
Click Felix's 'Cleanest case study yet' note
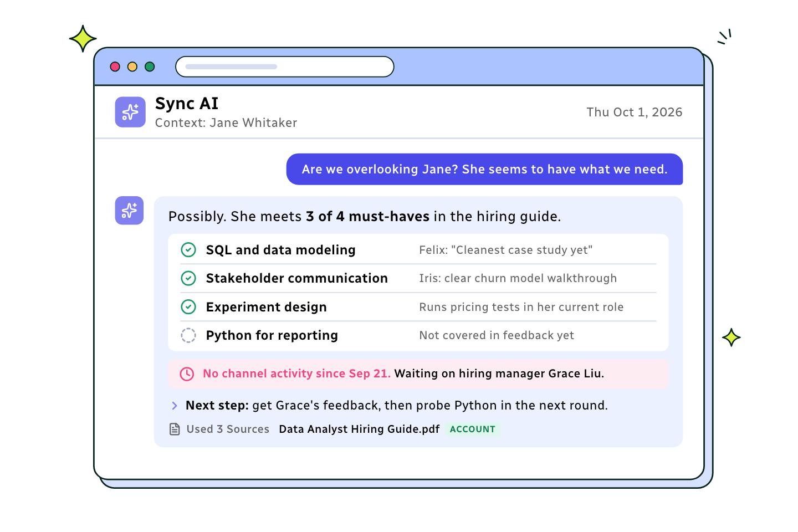(x=506, y=250)
